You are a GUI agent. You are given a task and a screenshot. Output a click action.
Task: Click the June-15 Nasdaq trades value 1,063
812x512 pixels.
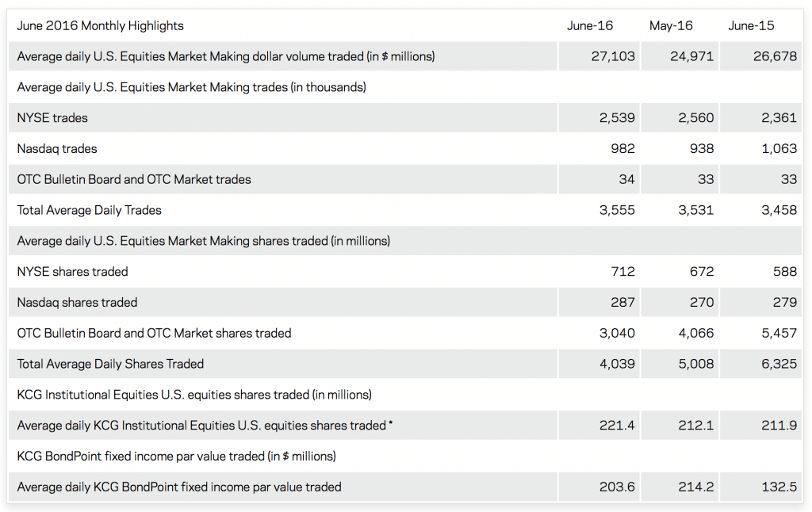coord(779,149)
